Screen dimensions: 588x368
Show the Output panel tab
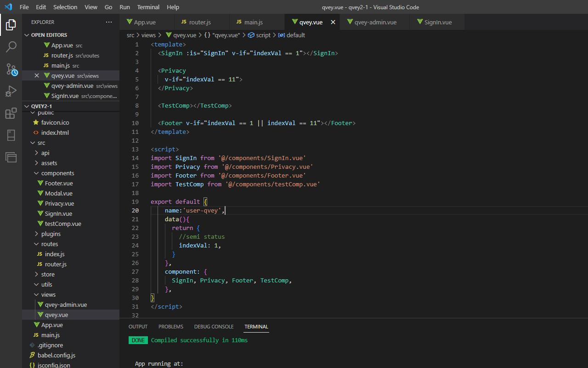(x=138, y=327)
